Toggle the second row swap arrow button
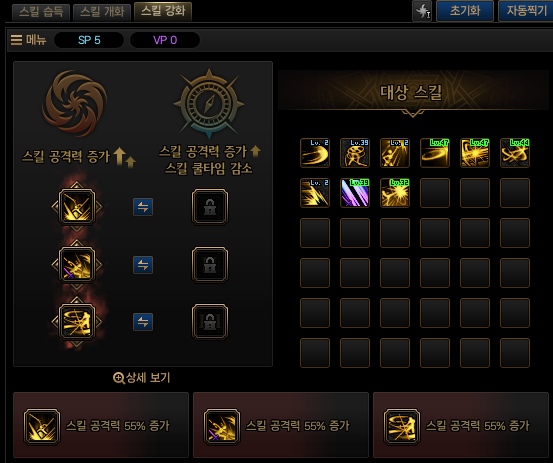The width and height of the screenshot is (553, 463). pyautogui.click(x=143, y=264)
